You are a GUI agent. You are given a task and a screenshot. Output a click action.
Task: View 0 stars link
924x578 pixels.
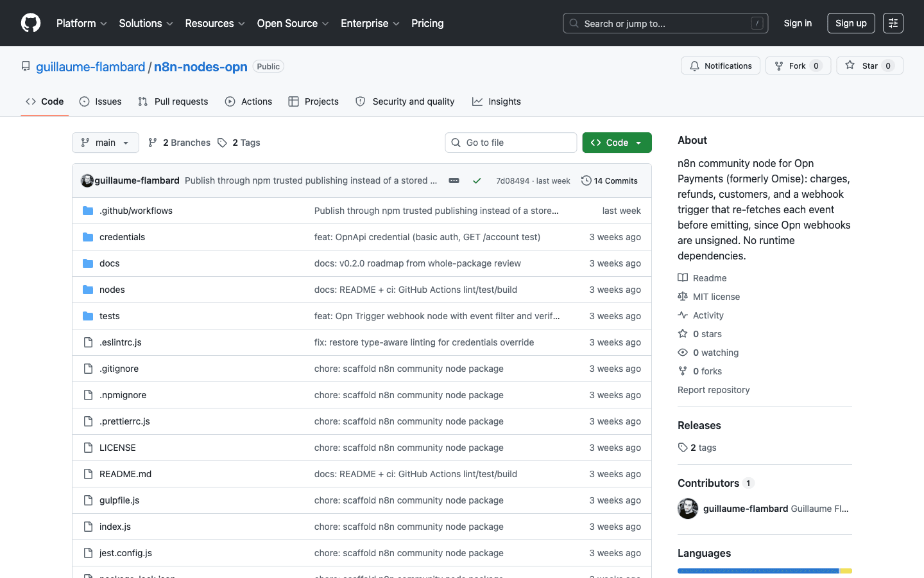pos(700,334)
